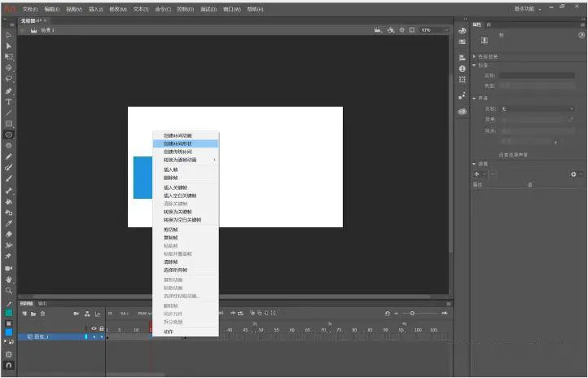
Task: Open the 文件 menu in menu bar
Action: [30, 8]
